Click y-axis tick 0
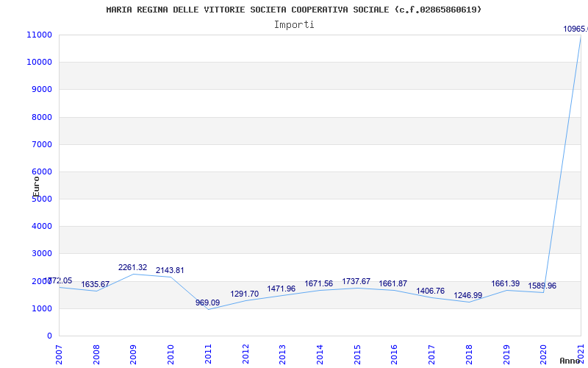 (49, 336)
